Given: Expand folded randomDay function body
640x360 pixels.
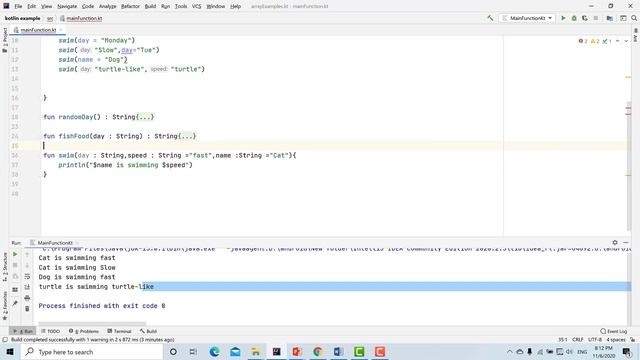Looking at the screenshot, I should (x=145, y=117).
